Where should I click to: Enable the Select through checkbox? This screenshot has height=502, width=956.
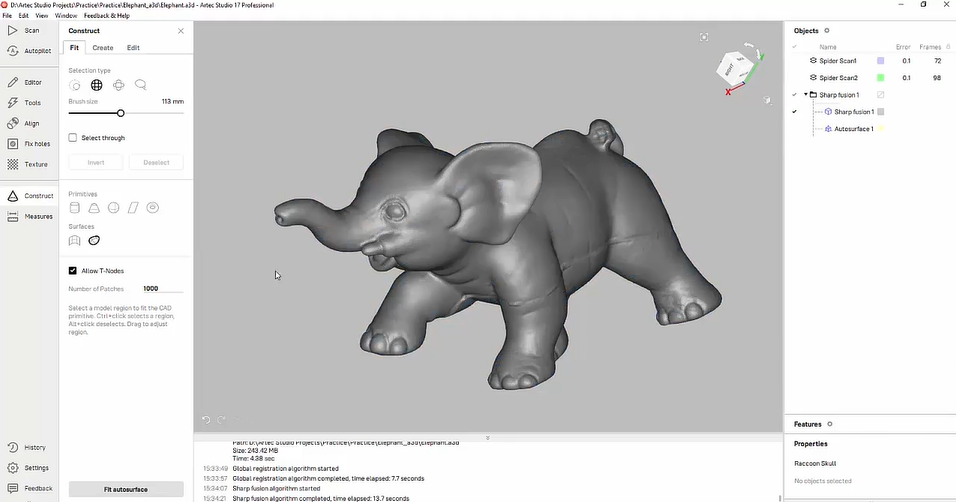[73, 138]
